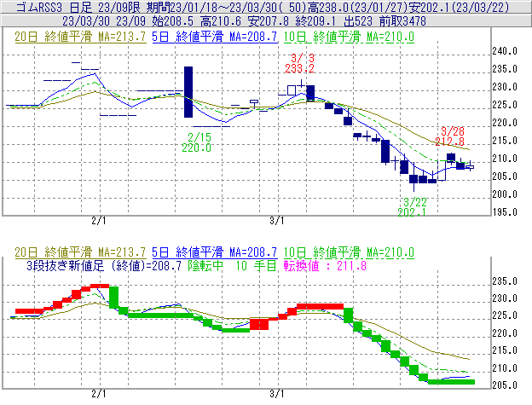Select the upper chart '10日 終値平滑 MA=210.0' legend
532x405 pixels.
point(349,37)
